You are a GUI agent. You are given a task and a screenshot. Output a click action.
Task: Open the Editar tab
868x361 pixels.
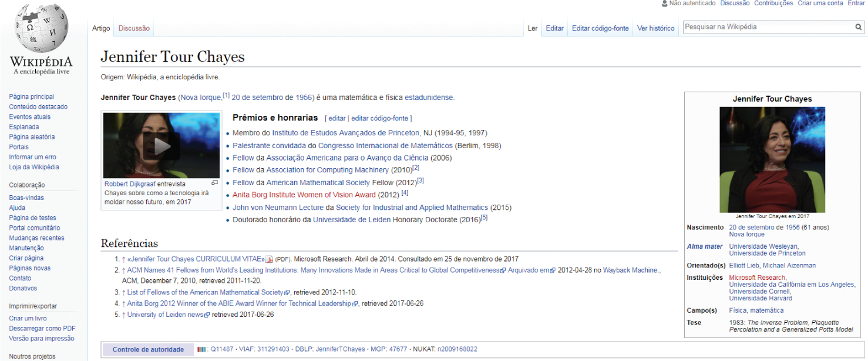click(554, 28)
